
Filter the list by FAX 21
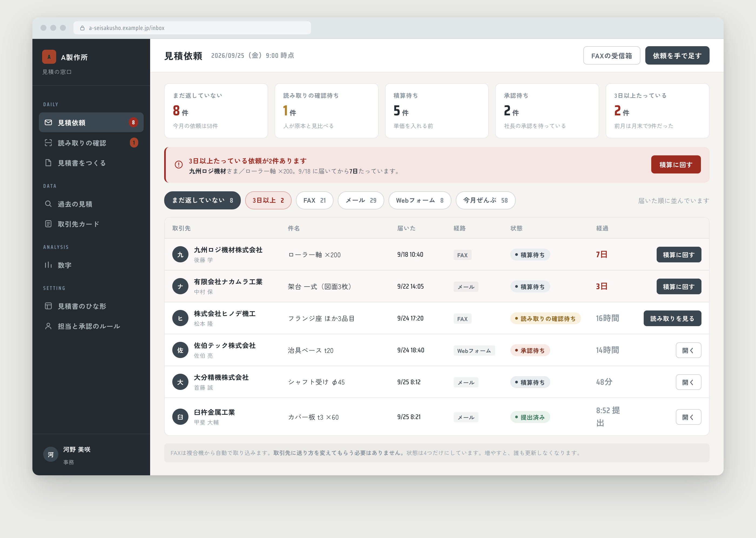(315, 201)
